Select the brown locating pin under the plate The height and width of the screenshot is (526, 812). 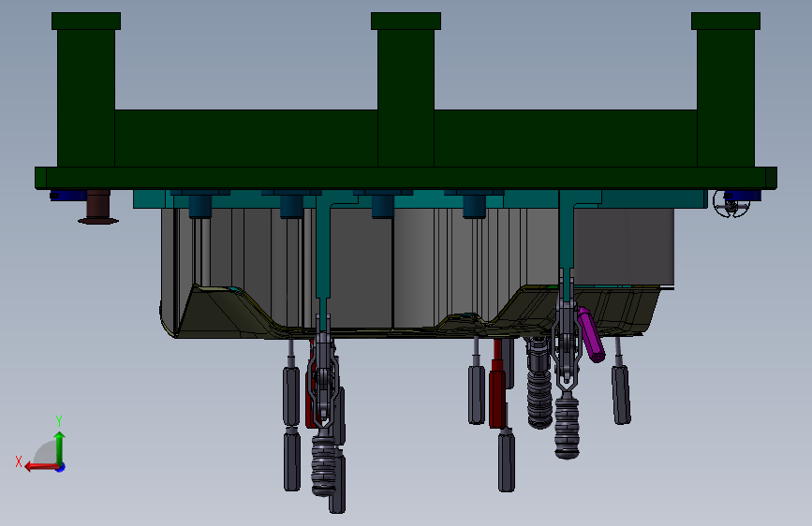click(x=98, y=207)
